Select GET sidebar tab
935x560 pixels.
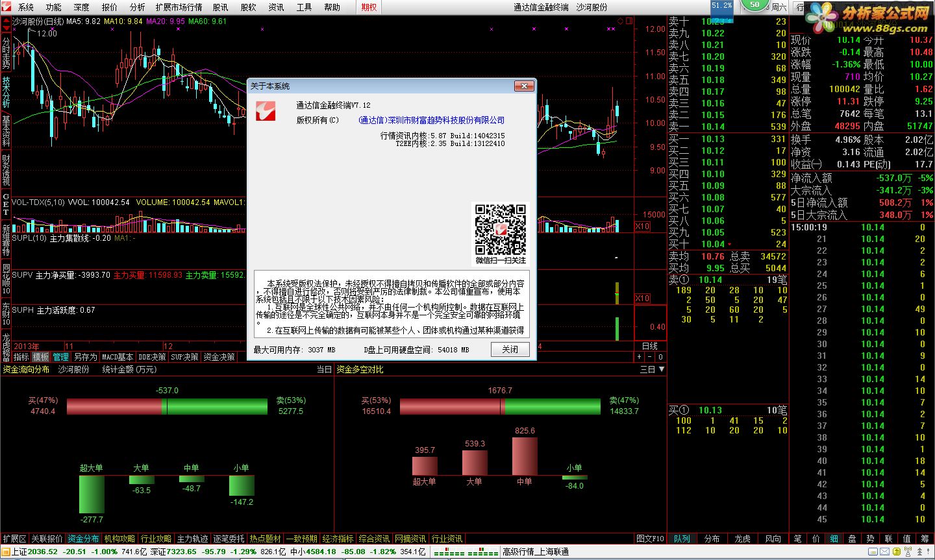6,204
